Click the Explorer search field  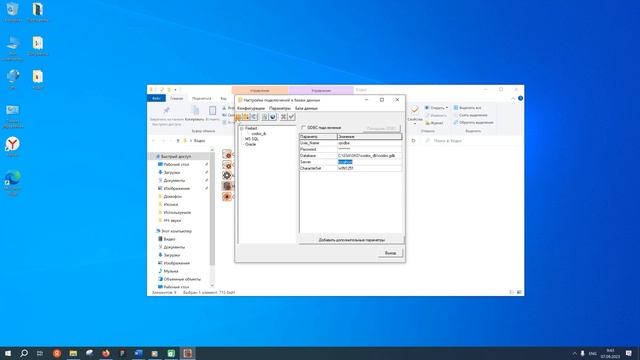[x=471, y=141]
